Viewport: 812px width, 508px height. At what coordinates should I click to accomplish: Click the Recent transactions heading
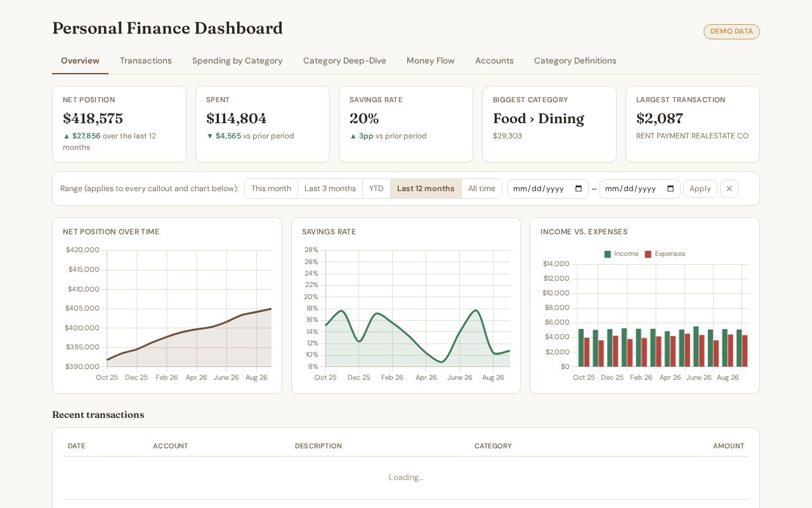(x=98, y=415)
